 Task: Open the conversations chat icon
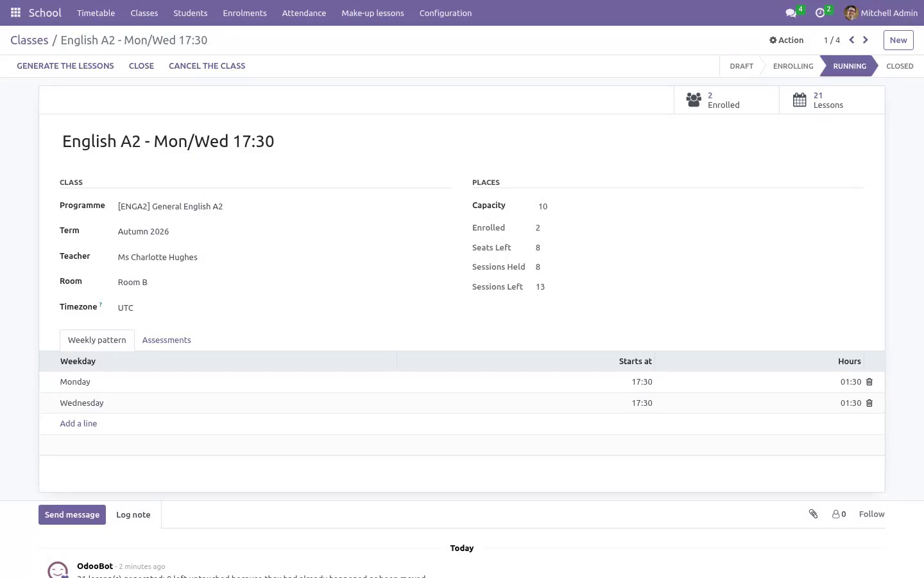click(x=791, y=13)
